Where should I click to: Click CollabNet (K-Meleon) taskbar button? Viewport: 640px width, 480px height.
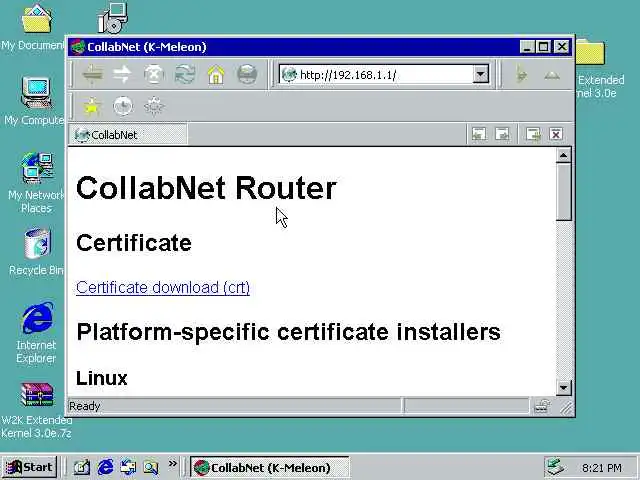tap(269, 467)
